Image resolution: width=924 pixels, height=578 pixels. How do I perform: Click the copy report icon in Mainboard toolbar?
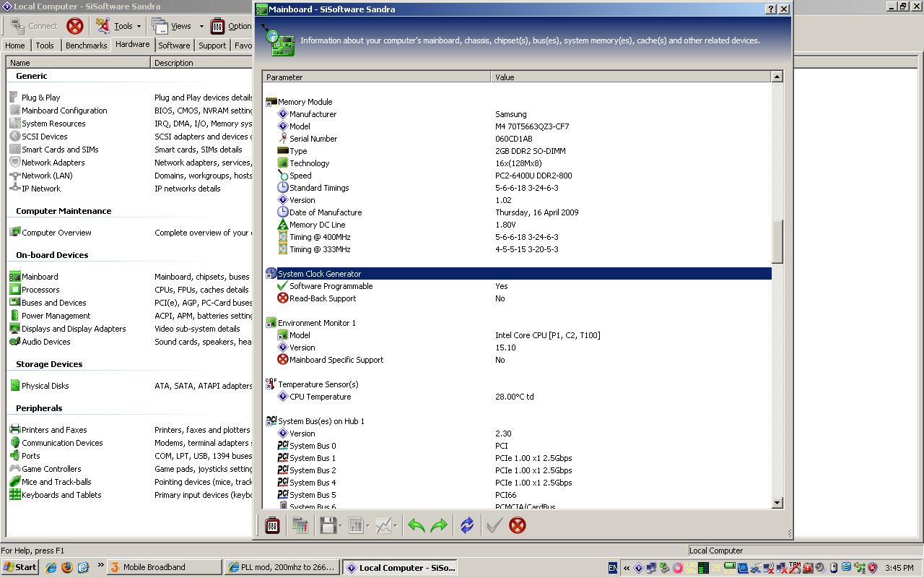tap(300, 525)
